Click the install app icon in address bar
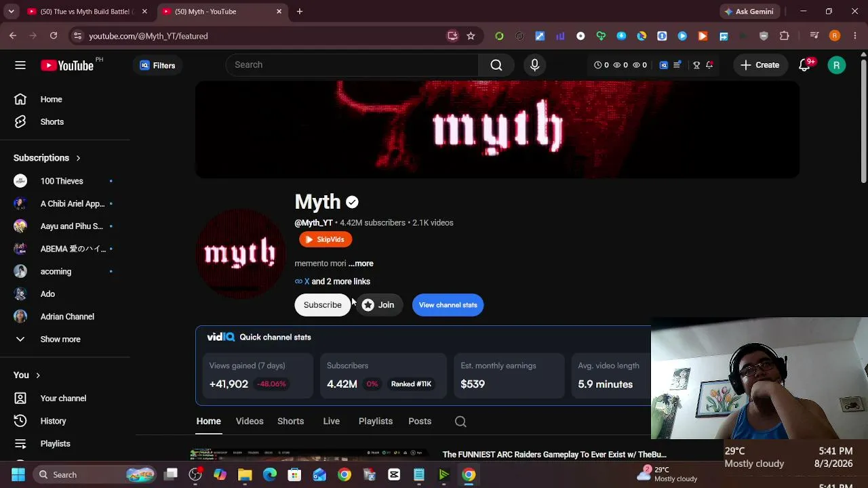Image resolution: width=868 pixels, height=488 pixels. tap(452, 36)
